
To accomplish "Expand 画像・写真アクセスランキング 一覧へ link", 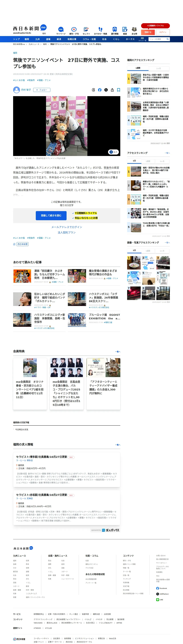I will tap(167, 242).
